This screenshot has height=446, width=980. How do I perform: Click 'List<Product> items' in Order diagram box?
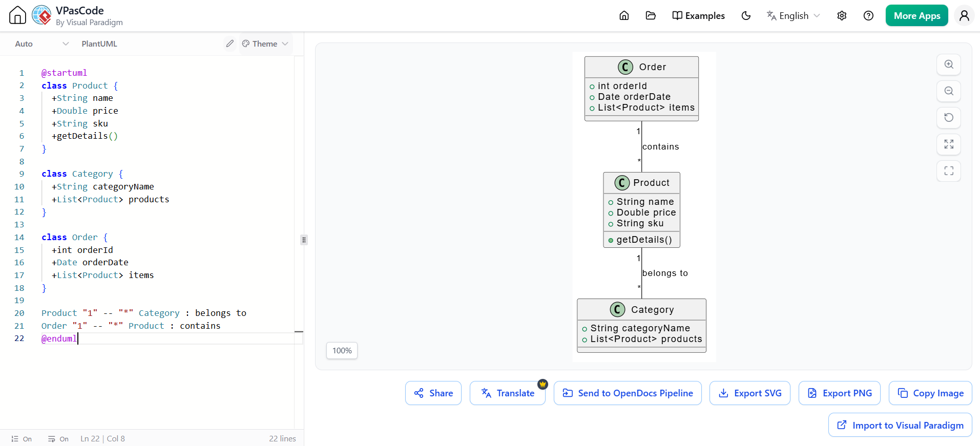(646, 108)
